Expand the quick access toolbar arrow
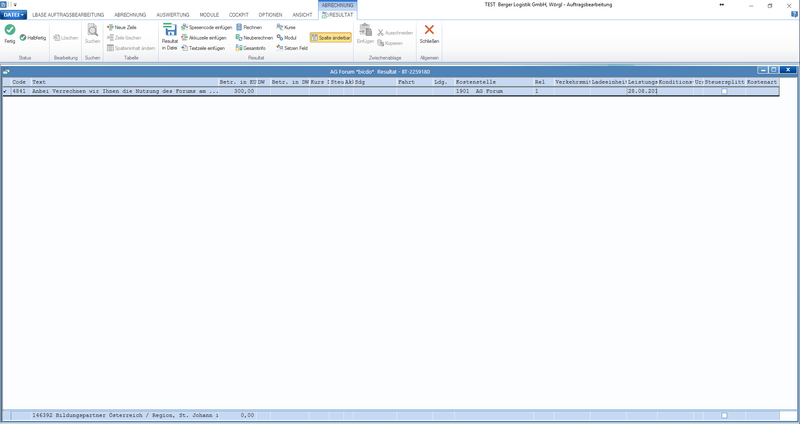Viewport: 800px width, 424px height. pos(15,5)
